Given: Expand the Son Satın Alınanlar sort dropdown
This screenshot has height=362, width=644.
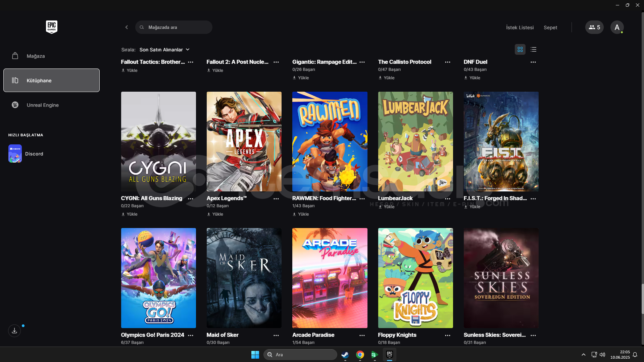Looking at the screenshot, I should (164, 49).
